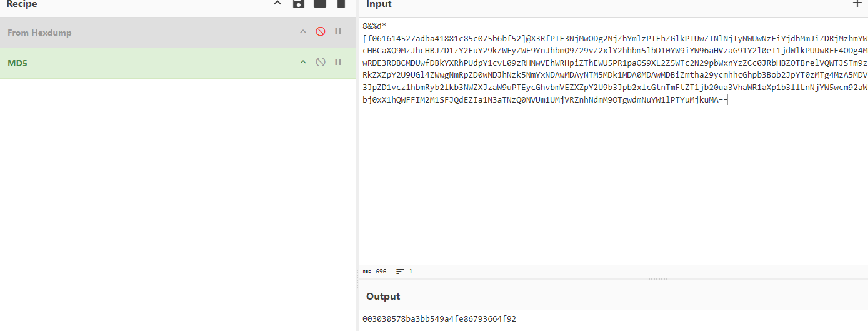Click the Recipe pane header
Image resolution: width=868 pixels, height=331 pixels.
click(x=22, y=4)
